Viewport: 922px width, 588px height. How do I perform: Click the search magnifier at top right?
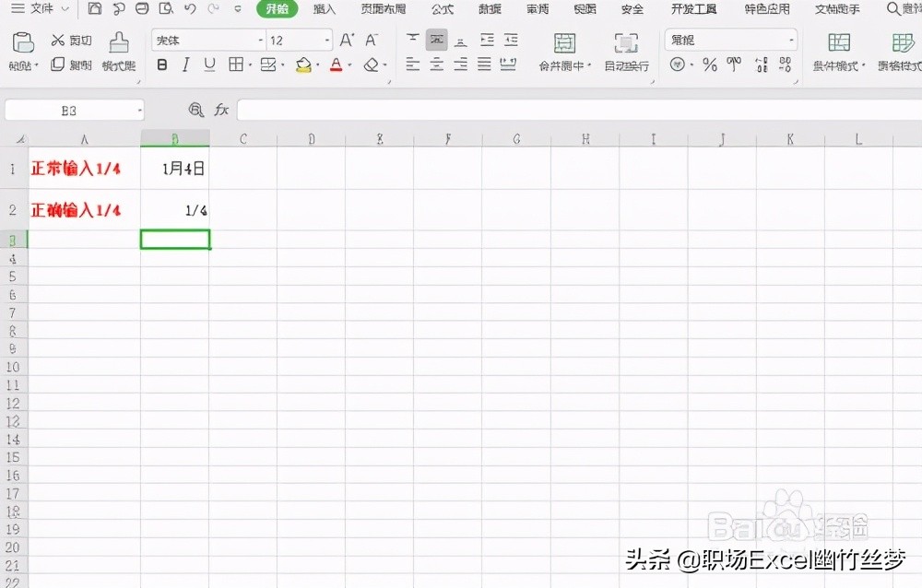point(892,8)
